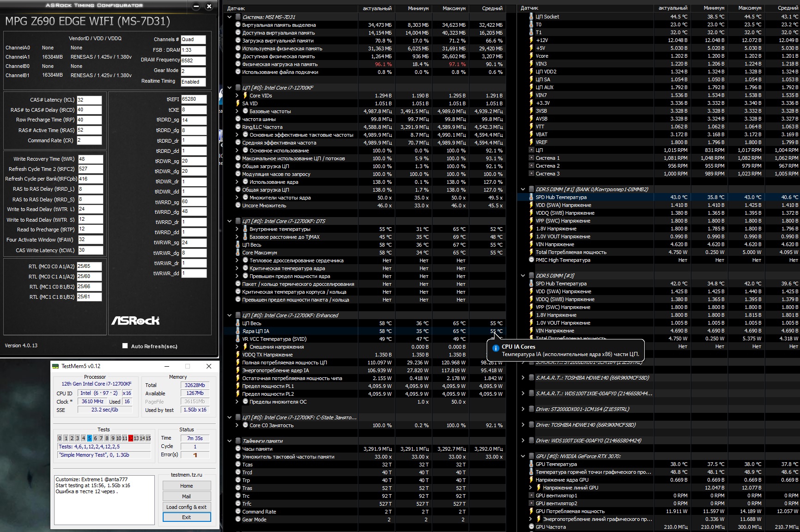Viewport: 800px width, 532px height.
Task: Click the sensor icon next to Tcas
Action: point(238,465)
